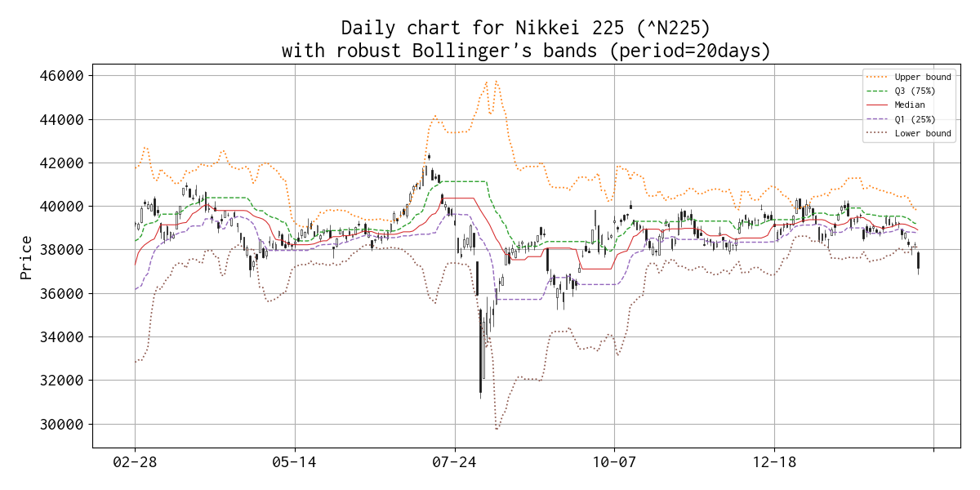Click the 38000 y-axis tick label
Screen dimensions: 980x490
(x=62, y=250)
